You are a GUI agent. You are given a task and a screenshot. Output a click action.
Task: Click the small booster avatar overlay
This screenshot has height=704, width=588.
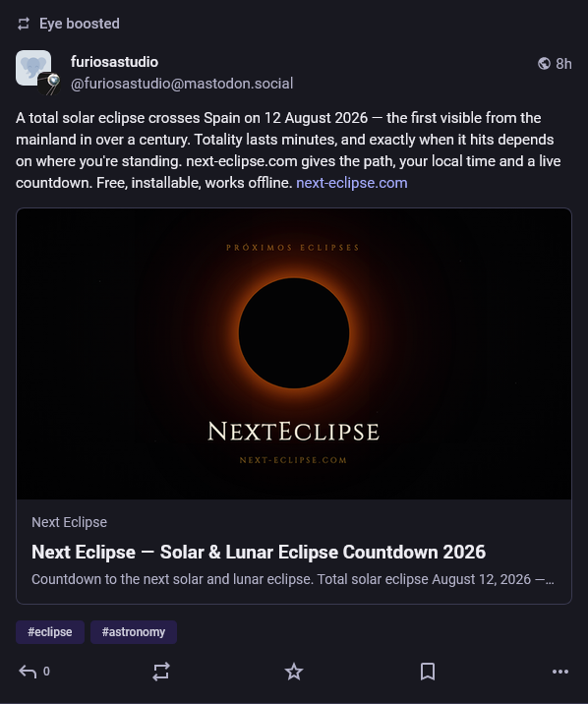click(x=49, y=84)
